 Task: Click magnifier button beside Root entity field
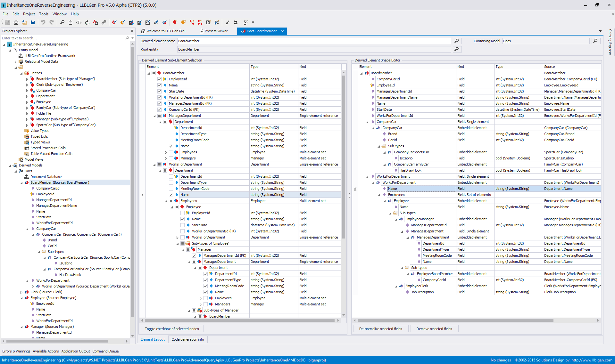(457, 49)
